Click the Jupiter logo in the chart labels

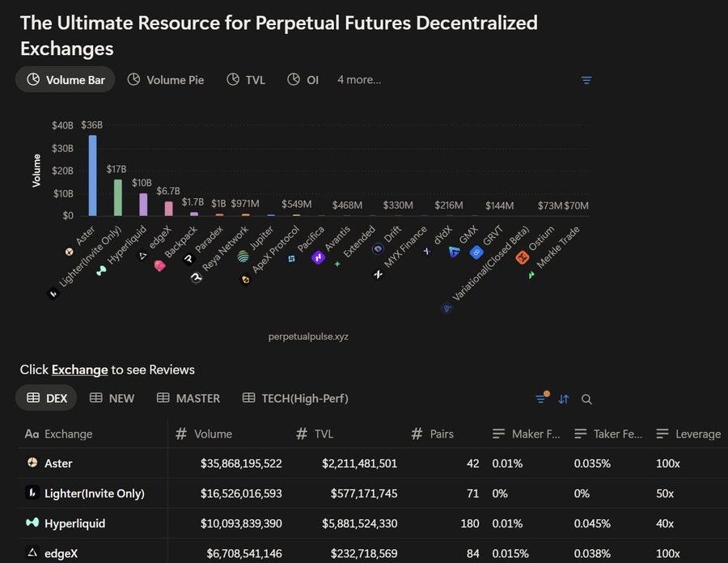tap(243, 255)
